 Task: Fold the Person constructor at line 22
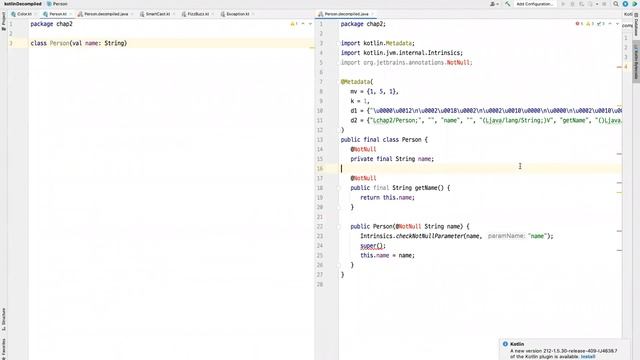(338, 227)
